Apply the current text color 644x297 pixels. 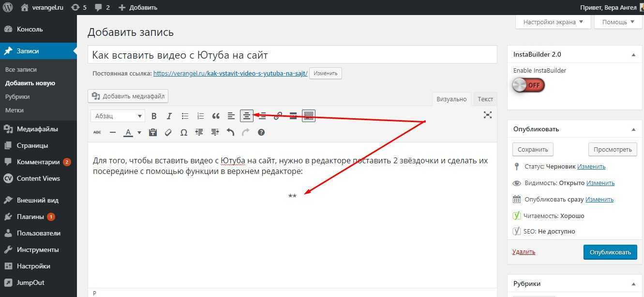[x=128, y=132]
